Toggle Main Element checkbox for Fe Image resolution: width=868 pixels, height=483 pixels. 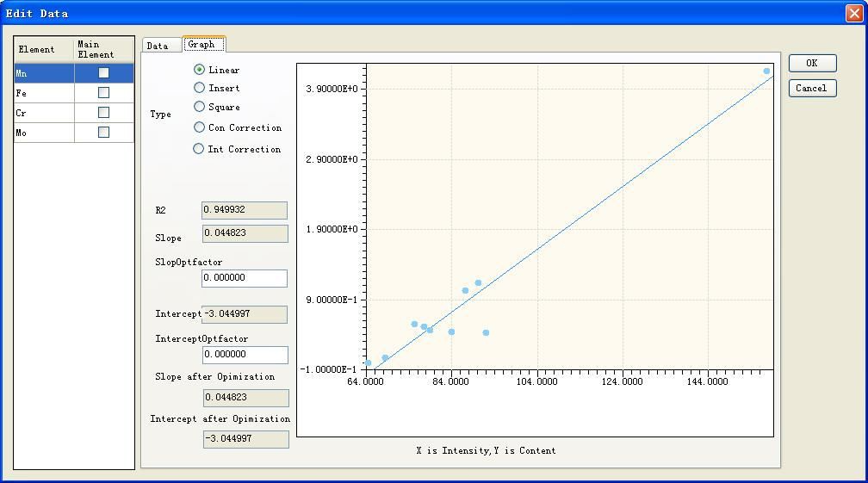pos(103,93)
